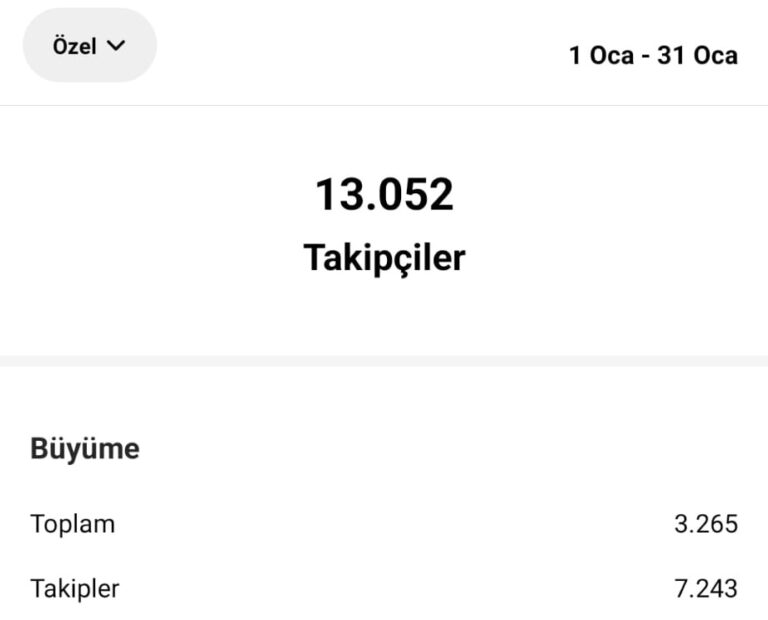Click the Büyüme section heading
This screenshot has height=620, width=768.
pyautogui.click(x=85, y=449)
